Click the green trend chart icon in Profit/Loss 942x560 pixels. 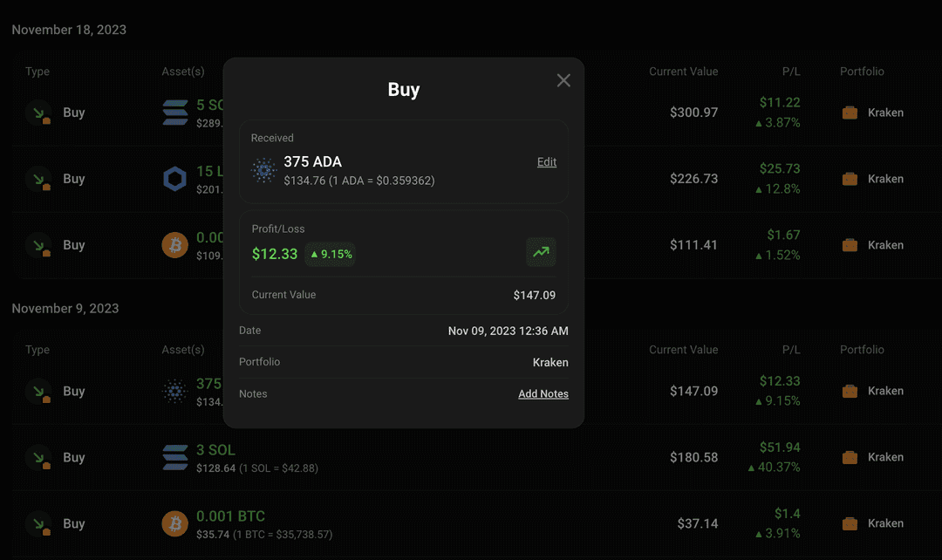[x=541, y=252]
